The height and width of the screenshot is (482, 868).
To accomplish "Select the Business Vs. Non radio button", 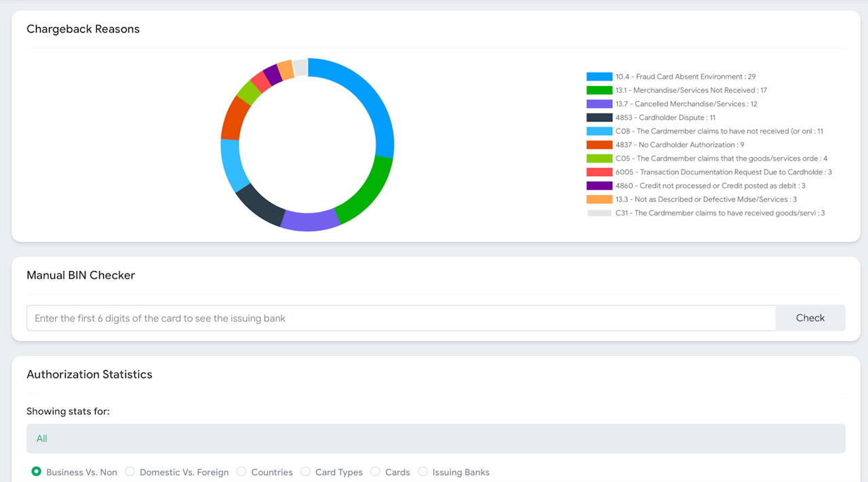I will (37, 472).
